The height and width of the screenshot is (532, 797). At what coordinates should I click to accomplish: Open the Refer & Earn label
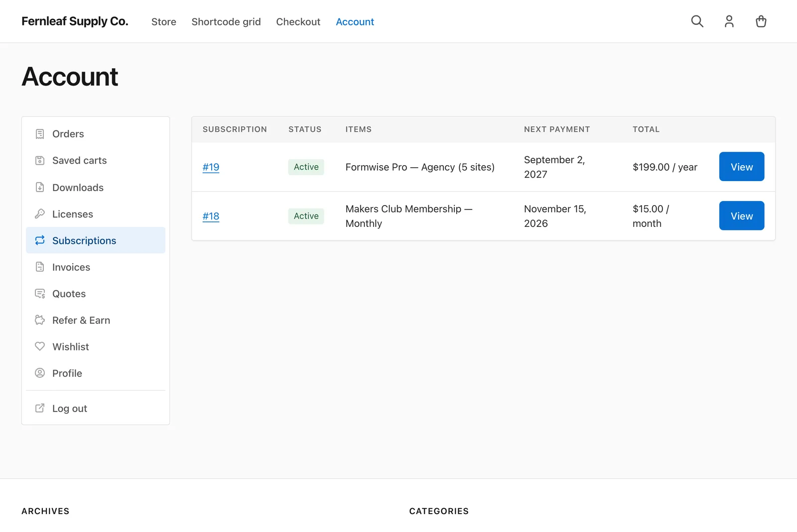[81, 320]
